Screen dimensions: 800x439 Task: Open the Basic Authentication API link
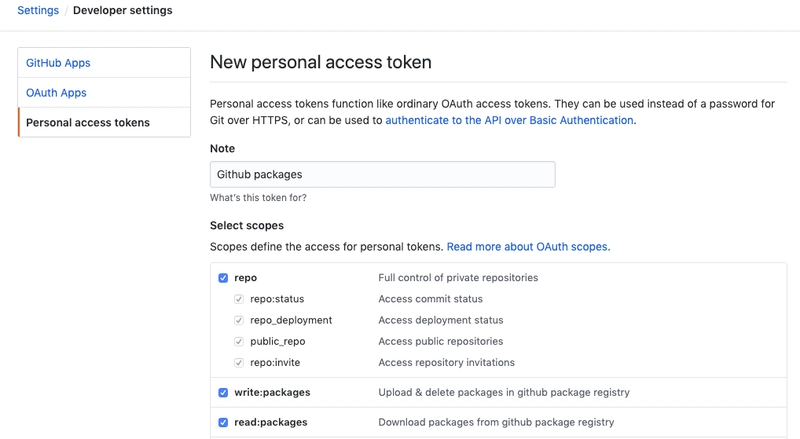509,120
